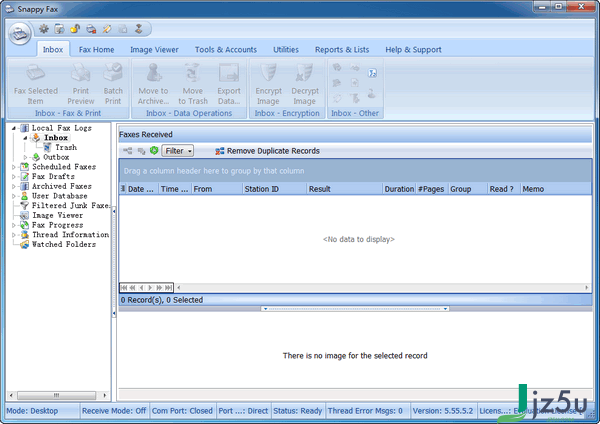Go to last record in grid navigator
This screenshot has width=600, height=424.
pos(168,287)
